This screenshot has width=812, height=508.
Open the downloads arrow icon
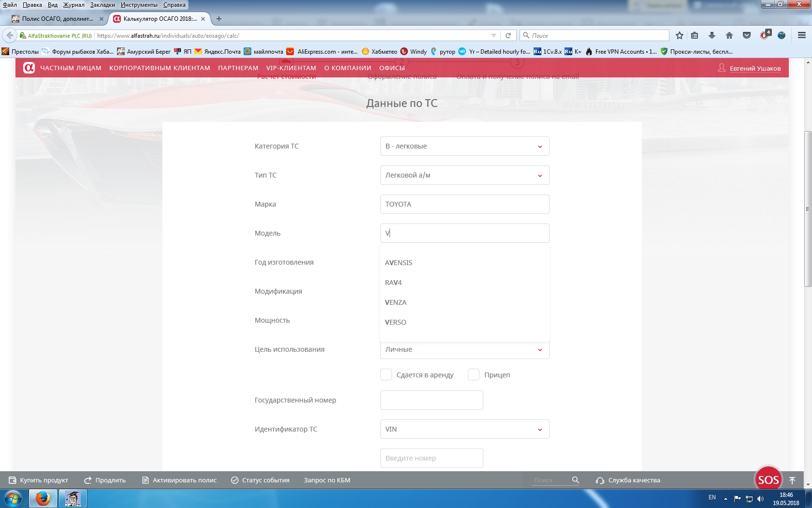click(x=711, y=35)
